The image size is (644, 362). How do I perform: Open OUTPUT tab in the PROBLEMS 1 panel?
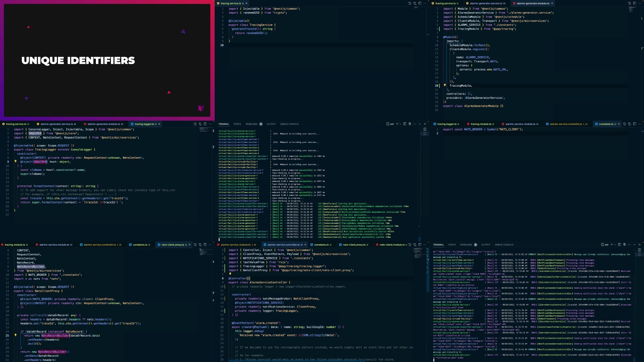coord(271,124)
